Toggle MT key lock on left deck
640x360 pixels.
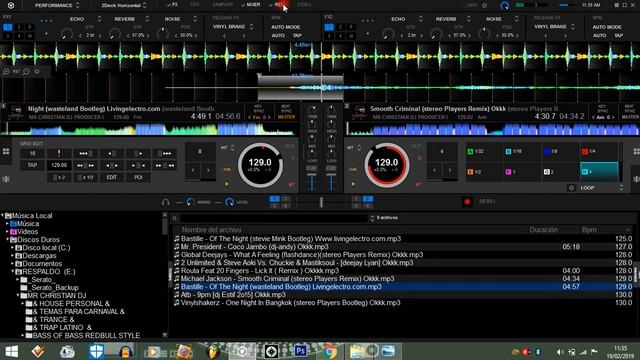click(x=292, y=184)
